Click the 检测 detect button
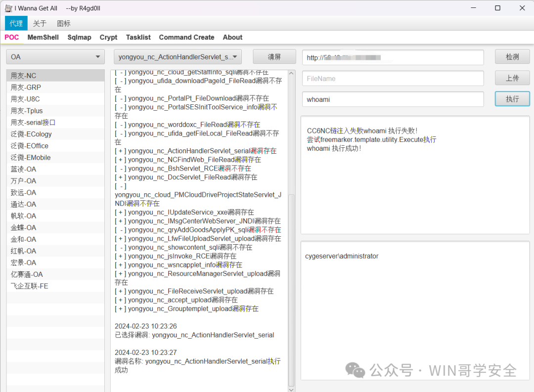The image size is (534, 392). tap(512, 57)
